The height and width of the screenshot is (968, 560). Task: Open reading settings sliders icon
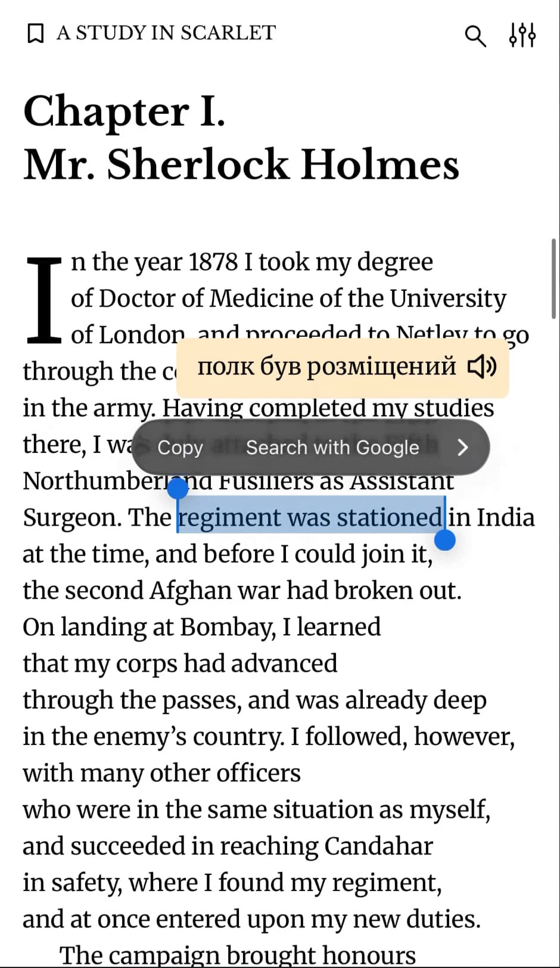pyautogui.click(x=522, y=35)
